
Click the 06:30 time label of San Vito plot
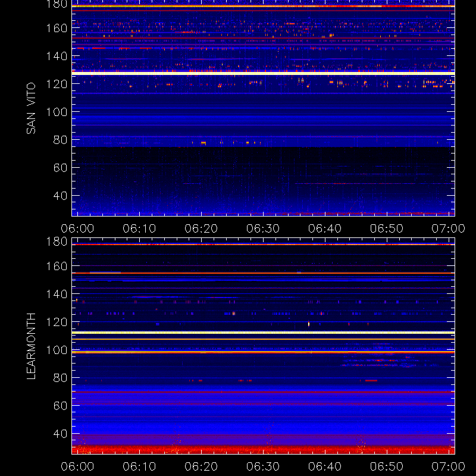coord(263,228)
